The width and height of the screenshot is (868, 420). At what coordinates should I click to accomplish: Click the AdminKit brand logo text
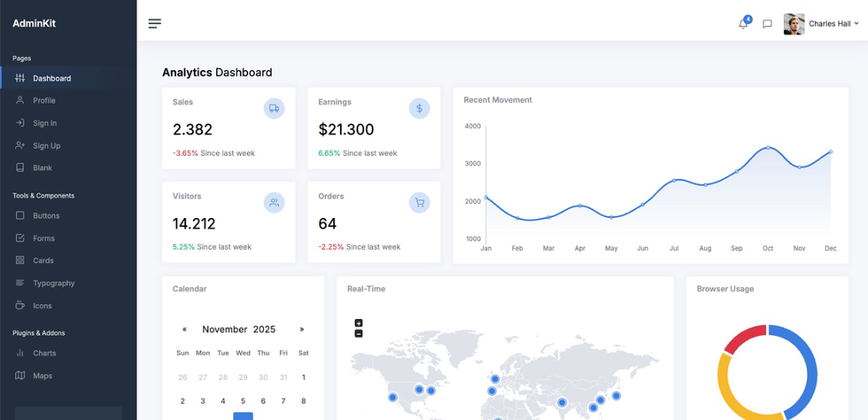pos(35,23)
